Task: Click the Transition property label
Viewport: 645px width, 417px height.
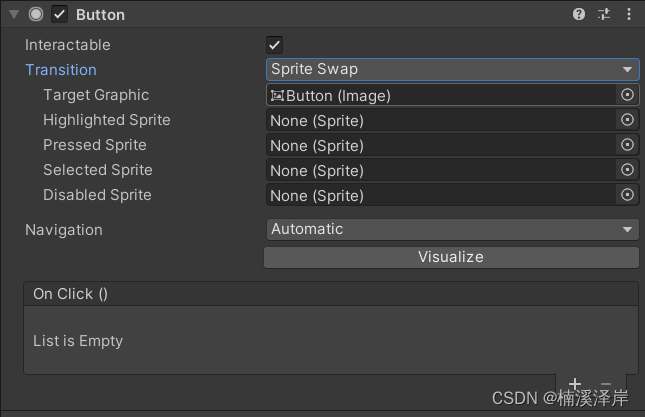Action: click(x=61, y=70)
